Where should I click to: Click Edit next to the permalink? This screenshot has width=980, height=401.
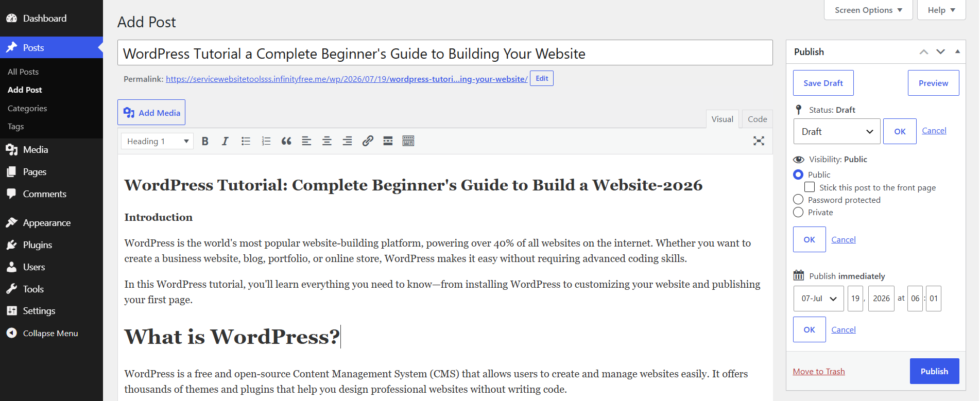pyautogui.click(x=542, y=78)
